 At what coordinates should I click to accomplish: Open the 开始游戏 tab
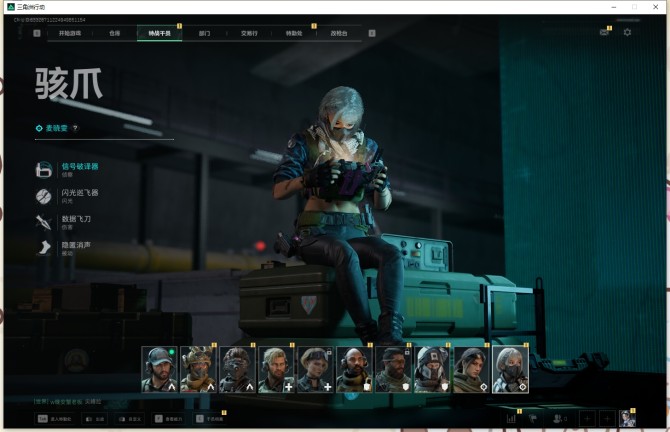tap(70, 33)
